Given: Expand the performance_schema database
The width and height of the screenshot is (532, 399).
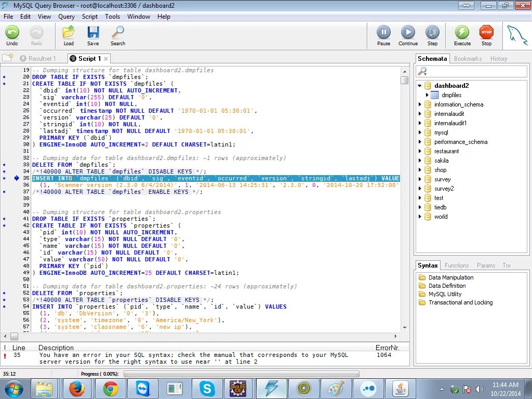Looking at the screenshot, I should tap(420, 142).
